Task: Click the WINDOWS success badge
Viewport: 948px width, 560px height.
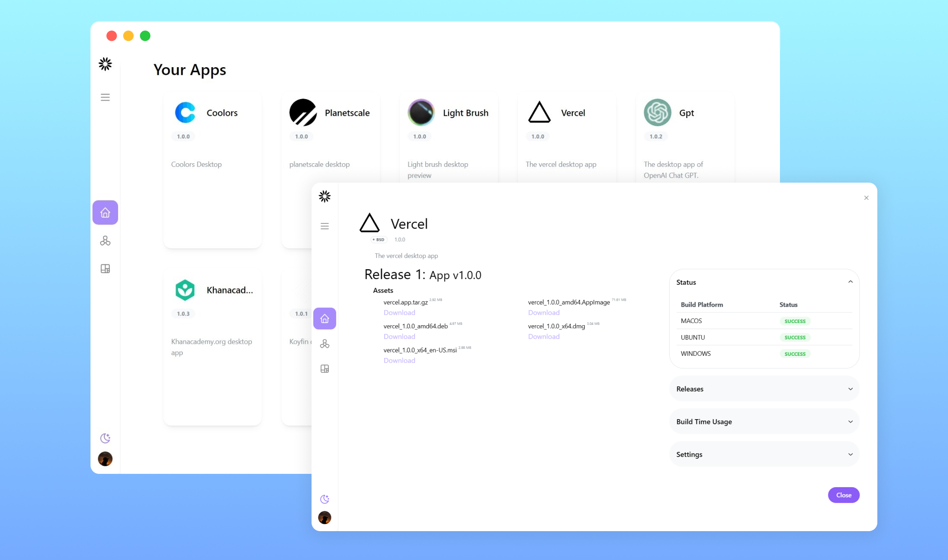Action: click(795, 354)
